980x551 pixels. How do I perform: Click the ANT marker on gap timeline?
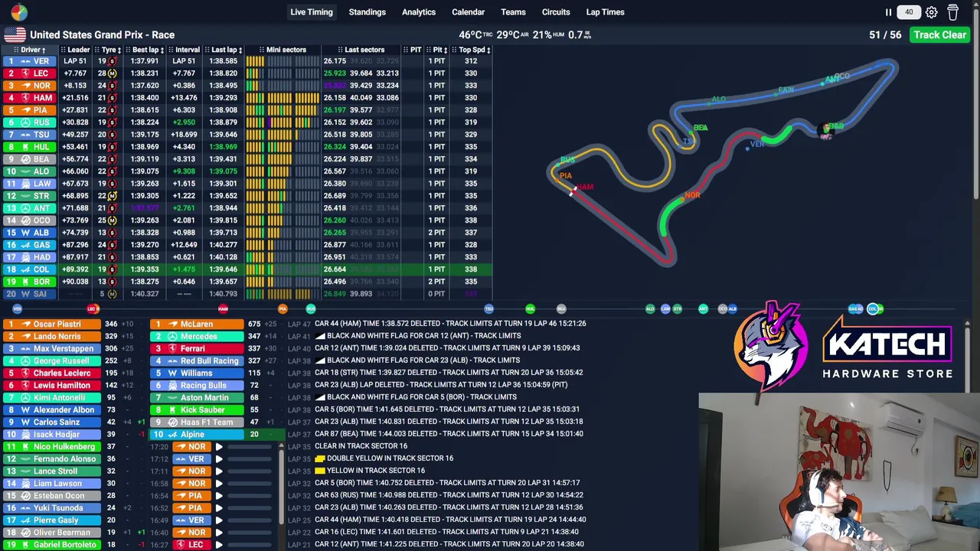[x=703, y=309]
